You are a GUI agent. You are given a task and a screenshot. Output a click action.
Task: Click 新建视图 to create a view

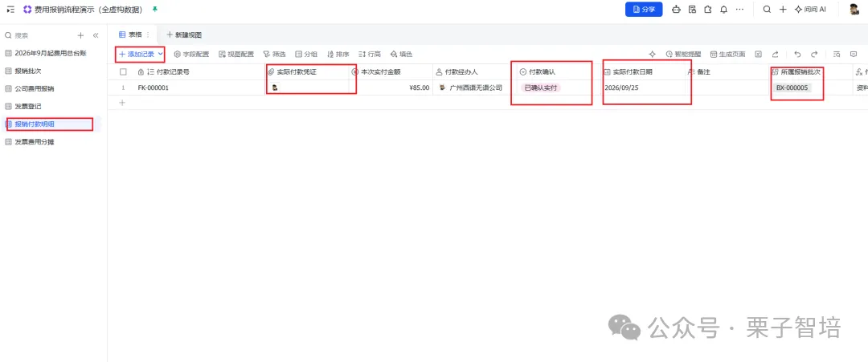184,35
